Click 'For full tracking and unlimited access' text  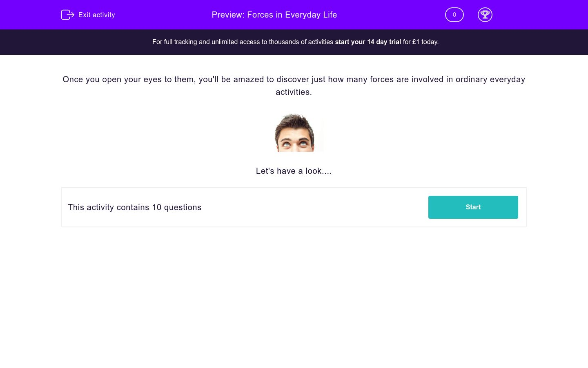(243, 42)
